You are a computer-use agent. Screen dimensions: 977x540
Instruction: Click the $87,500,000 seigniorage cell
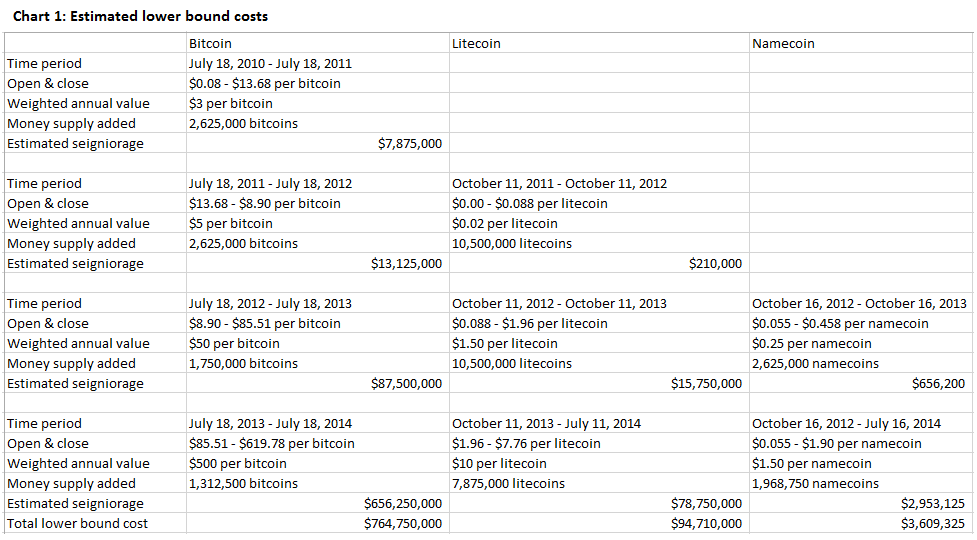click(x=406, y=384)
